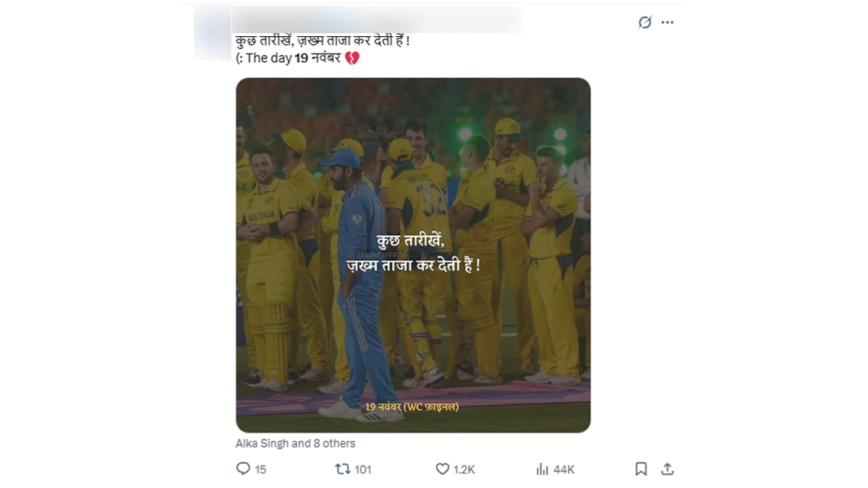The image size is (868, 488).
Task: Repost the tweet using the retweet icon
Action: point(343,469)
